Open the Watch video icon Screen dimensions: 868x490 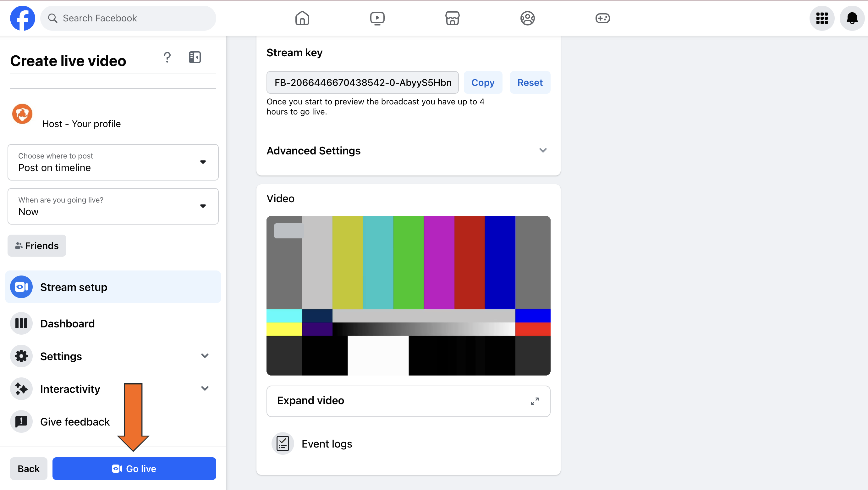(377, 18)
